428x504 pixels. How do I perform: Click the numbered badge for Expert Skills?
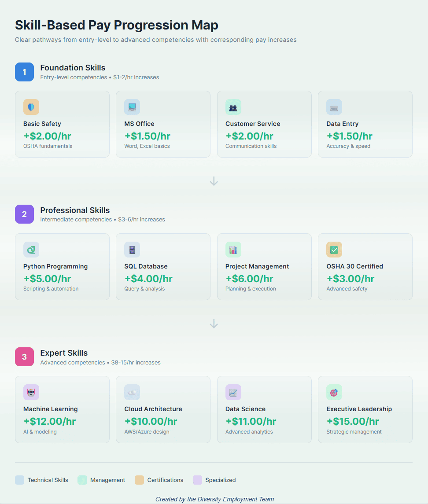click(x=24, y=357)
